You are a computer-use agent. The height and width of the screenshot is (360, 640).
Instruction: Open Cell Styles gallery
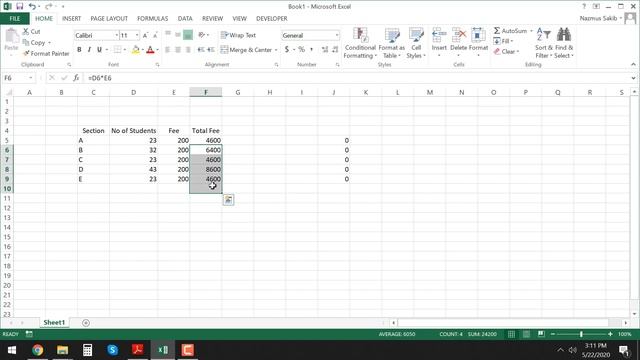click(416, 43)
